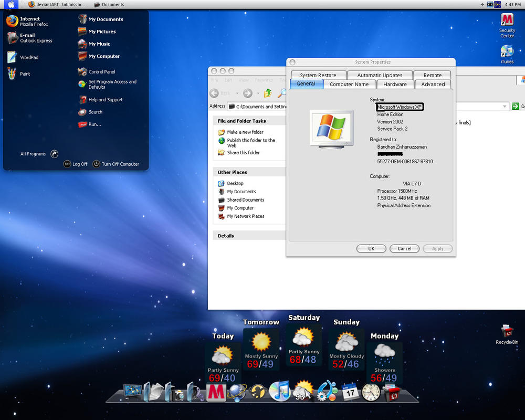Select the General tab
525x420 pixels.
[x=306, y=83]
